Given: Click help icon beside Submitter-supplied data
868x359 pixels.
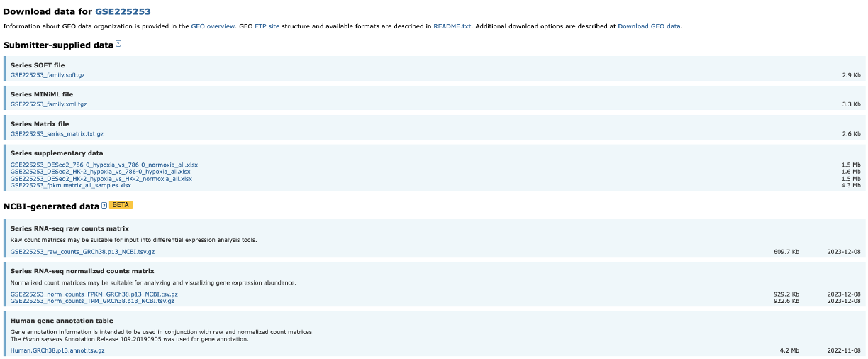Looking at the screenshot, I should (118, 44).
